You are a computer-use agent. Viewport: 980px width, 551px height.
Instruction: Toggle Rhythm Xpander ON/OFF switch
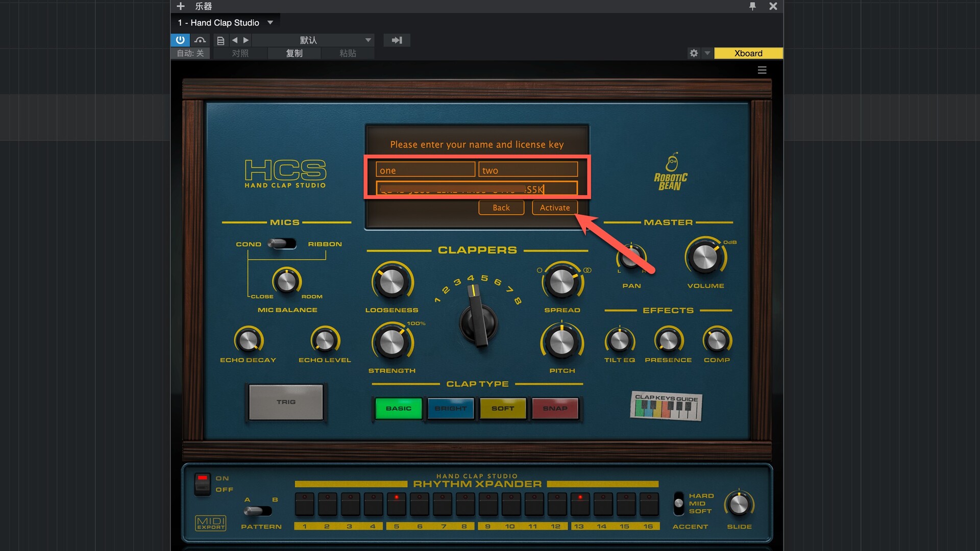pos(202,484)
